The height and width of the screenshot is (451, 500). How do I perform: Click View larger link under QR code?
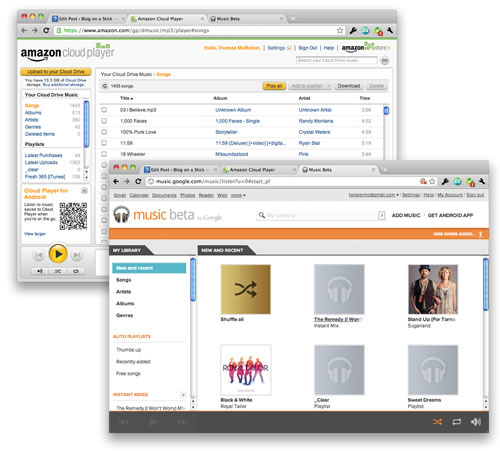click(x=35, y=234)
